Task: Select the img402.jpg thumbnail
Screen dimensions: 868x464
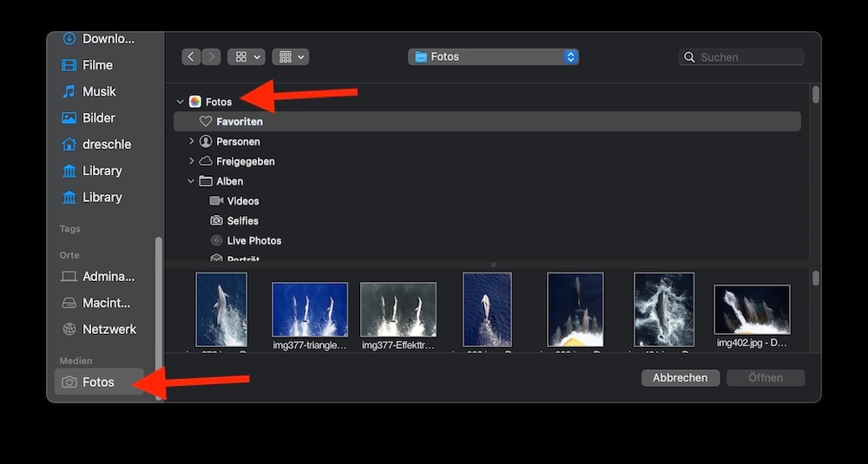Action: click(752, 310)
